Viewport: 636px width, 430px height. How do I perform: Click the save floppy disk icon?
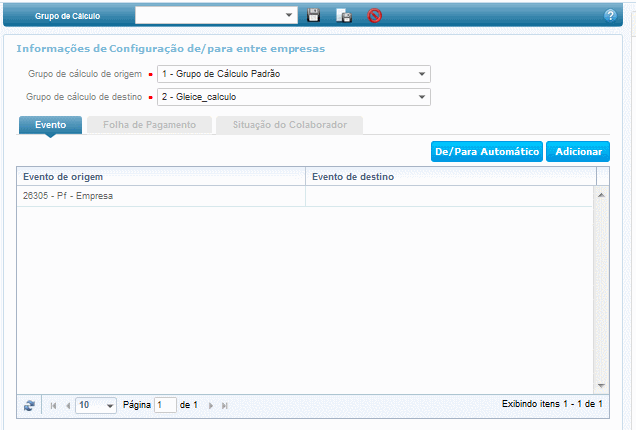pyautogui.click(x=313, y=16)
